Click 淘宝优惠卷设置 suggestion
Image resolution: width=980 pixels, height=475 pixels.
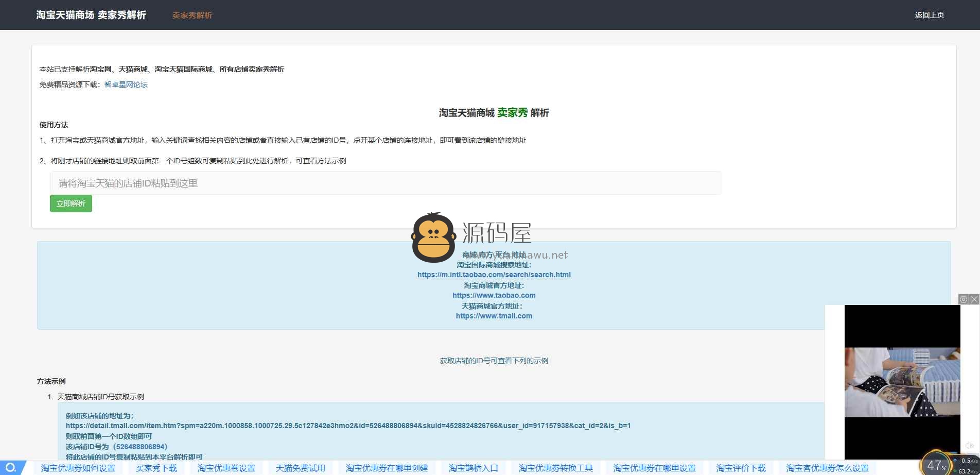point(226,468)
